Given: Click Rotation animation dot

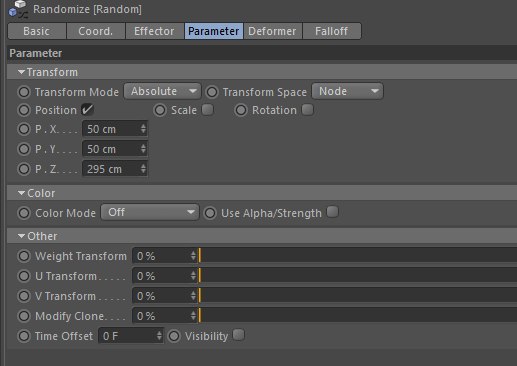Looking at the screenshot, I should (241, 110).
